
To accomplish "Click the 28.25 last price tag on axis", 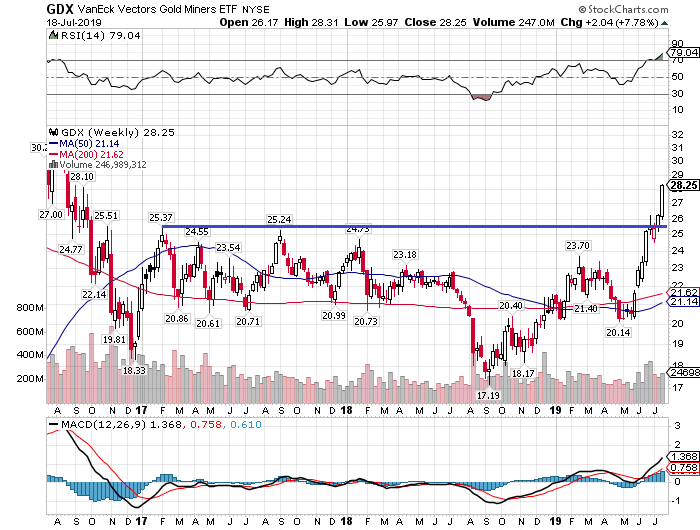I will click(x=684, y=185).
